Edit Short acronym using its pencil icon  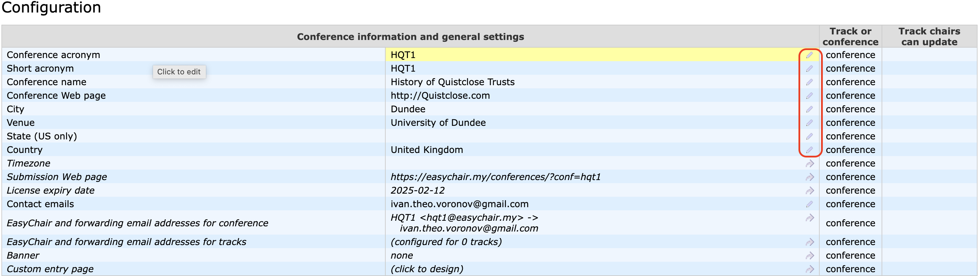pyautogui.click(x=809, y=69)
